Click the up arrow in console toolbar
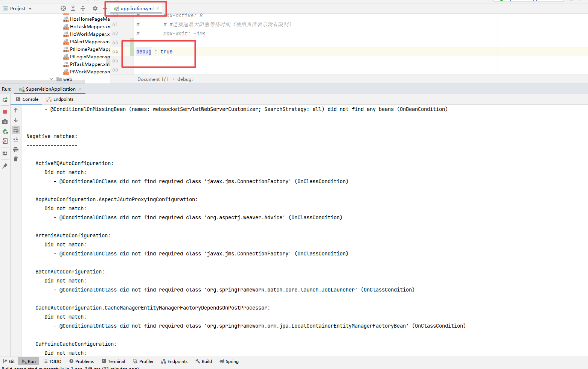The image size is (588, 369). 16,110
